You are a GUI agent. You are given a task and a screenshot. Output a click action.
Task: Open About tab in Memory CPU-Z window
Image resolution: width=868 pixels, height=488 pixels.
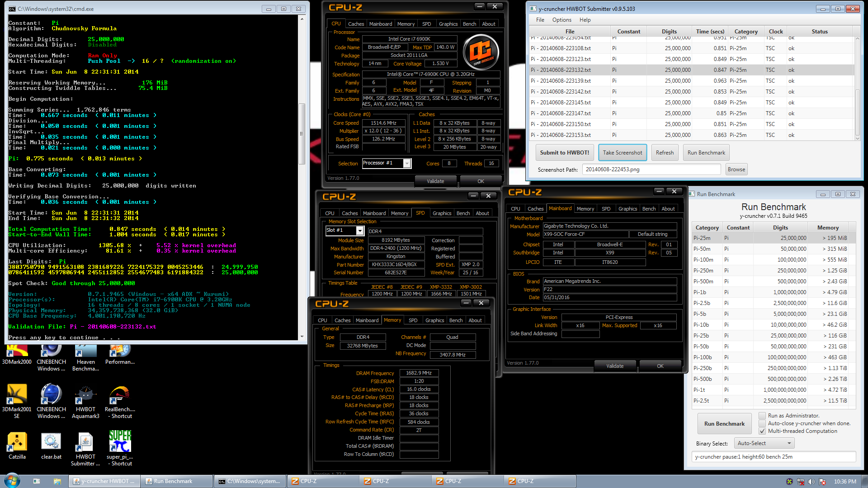[x=475, y=320]
